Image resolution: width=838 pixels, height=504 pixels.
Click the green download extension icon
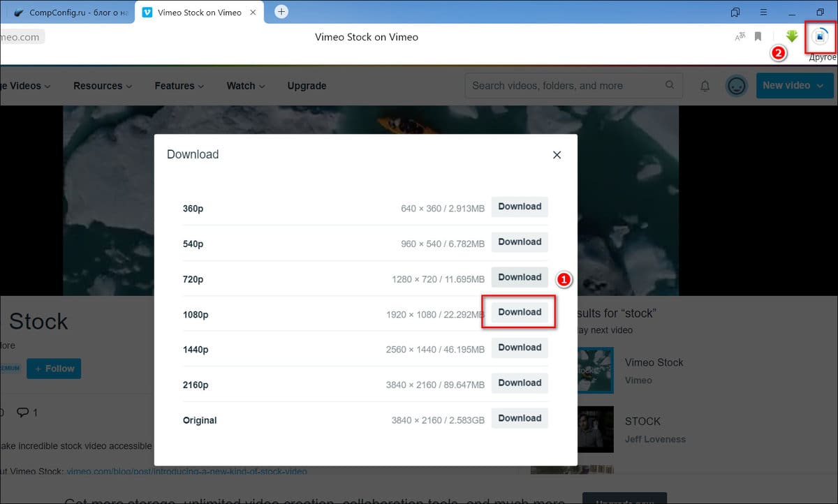pos(791,36)
